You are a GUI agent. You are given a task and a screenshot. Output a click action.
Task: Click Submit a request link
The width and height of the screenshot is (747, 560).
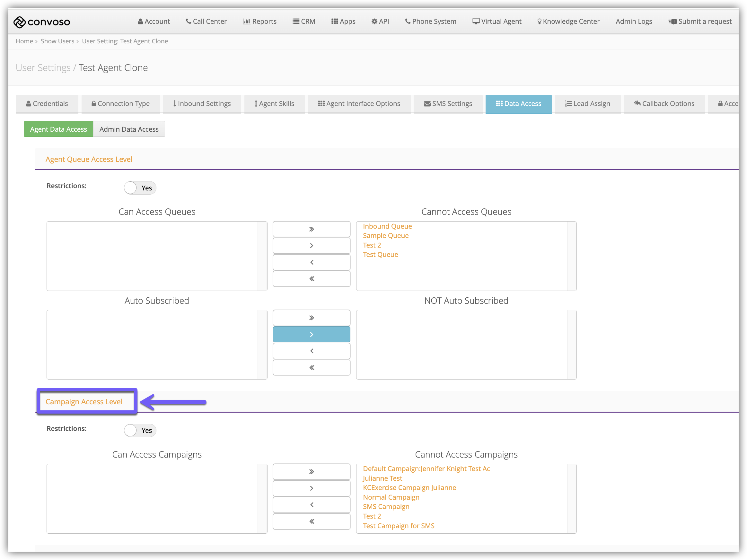tap(700, 21)
